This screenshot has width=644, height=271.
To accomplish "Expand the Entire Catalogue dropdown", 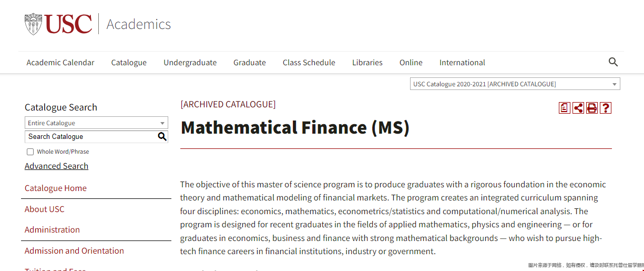I will coord(96,123).
